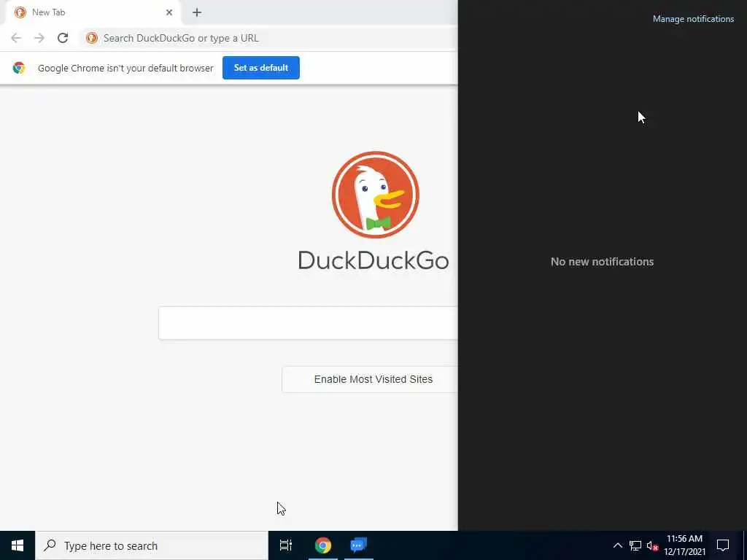Open a new tab with plus button
Viewport: 747px width, 560px height.
[x=197, y=12]
